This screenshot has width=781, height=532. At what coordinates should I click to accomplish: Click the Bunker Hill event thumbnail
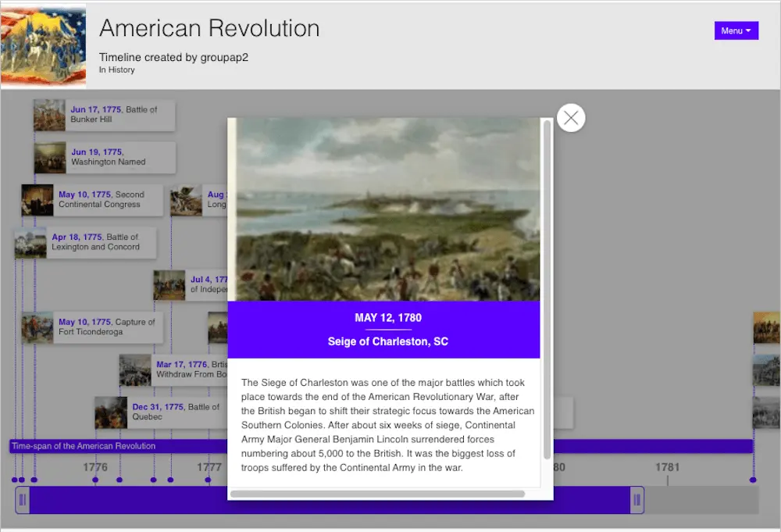(49, 115)
